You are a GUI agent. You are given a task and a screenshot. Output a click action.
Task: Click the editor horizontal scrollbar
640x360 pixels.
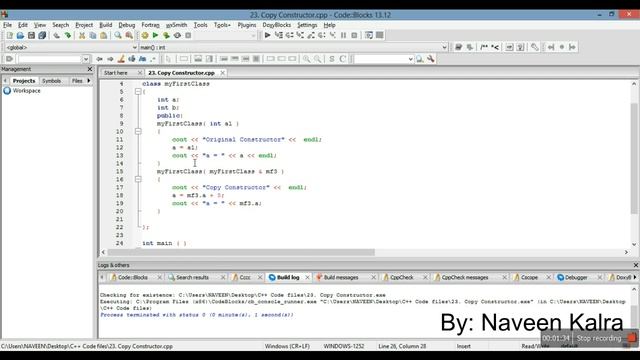[241, 252]
